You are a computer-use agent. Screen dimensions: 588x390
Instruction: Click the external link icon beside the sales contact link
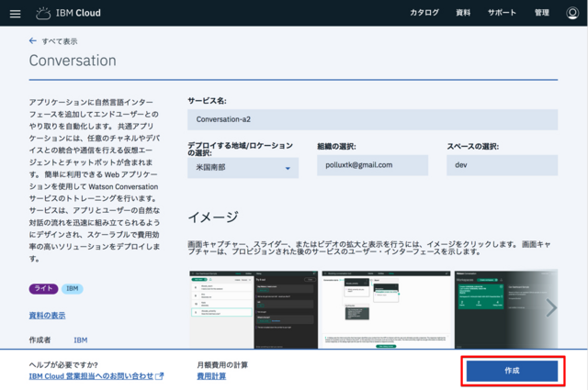[x=159, y=375]
